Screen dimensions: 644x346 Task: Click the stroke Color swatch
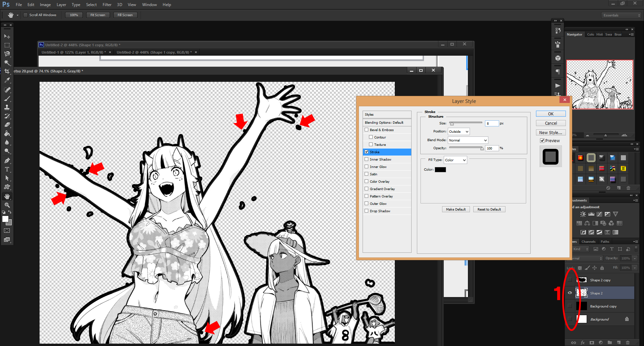click(x=440, y=170)
